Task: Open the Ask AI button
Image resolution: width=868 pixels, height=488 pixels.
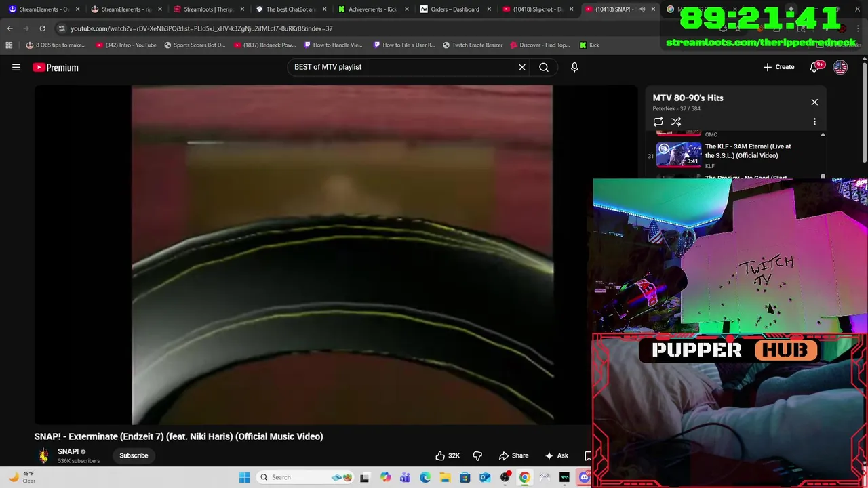Action: point(556,455)
